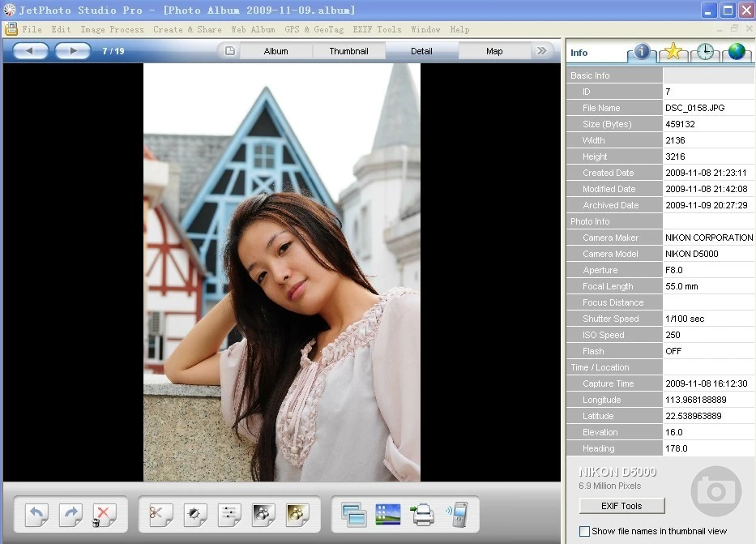The height and width of the screenshot is (544, 756).
Task: Select the scissors crop tool
Action: [160, 515]
